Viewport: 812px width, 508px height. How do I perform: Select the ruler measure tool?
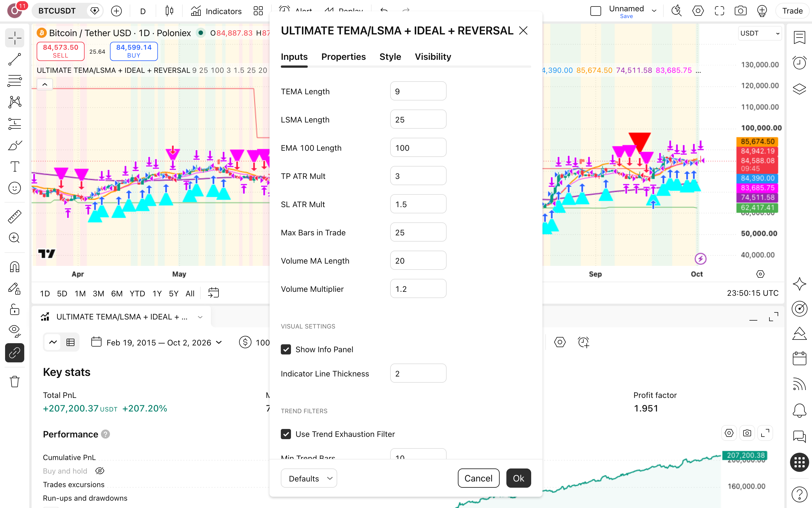coord(14,217)
